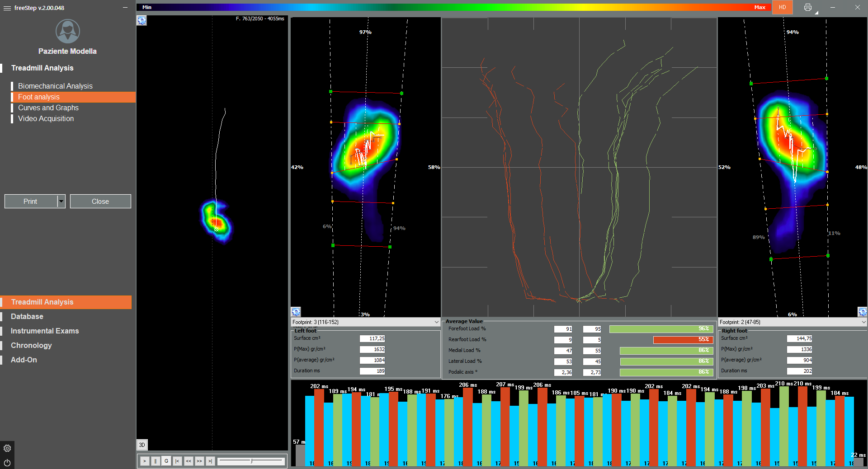Viewport: 868px width, 469px height.
Task: Toggle the 3D view button
Action: click(x=142, y=445)
